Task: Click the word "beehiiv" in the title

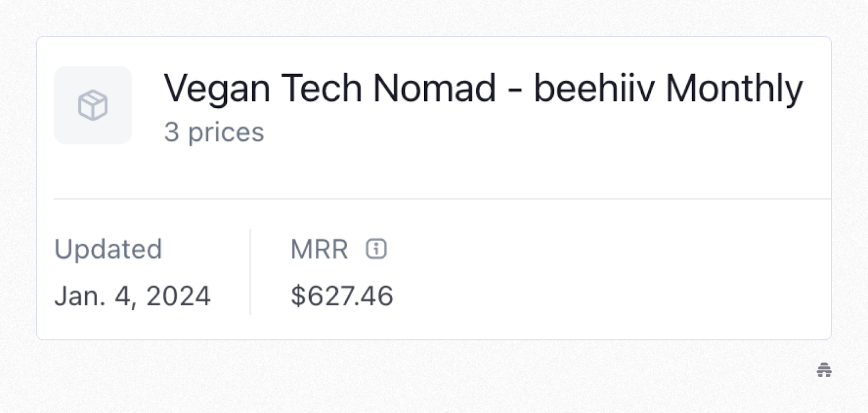Action: click(x=595, y=88)
